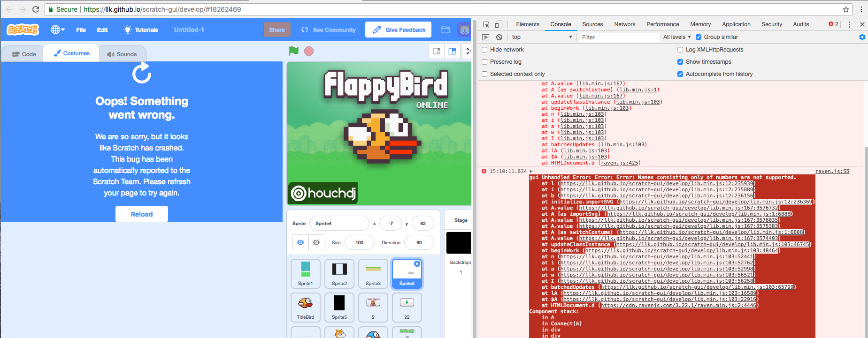Viewport: 868px width, 338px height.
Task: Open the language globe menu
Action: coord(57,30)
